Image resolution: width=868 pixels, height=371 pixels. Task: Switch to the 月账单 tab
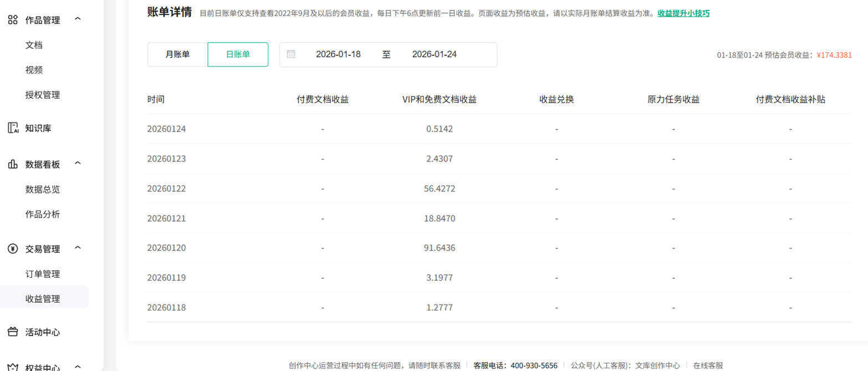point(177,54)
